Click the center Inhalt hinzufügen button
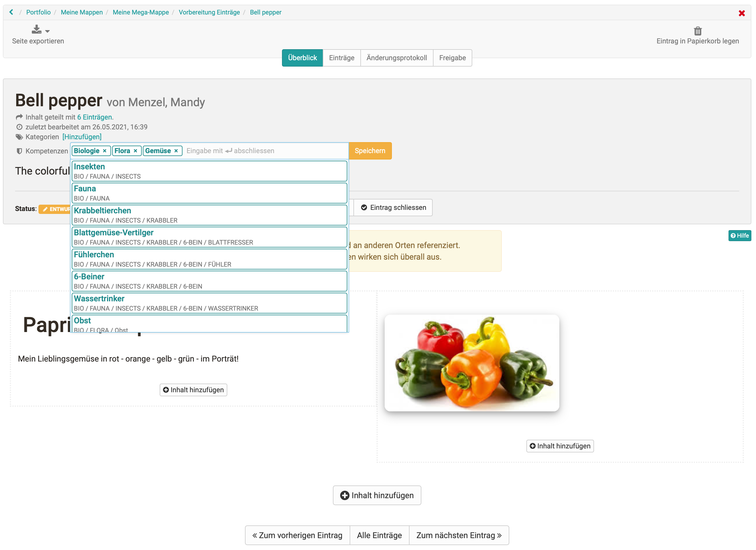Viewport: 756px width, 550px height. coord(377,495)
